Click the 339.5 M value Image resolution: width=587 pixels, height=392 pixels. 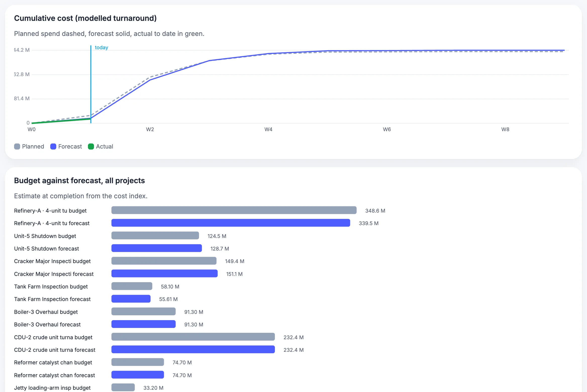pos(369,223)
